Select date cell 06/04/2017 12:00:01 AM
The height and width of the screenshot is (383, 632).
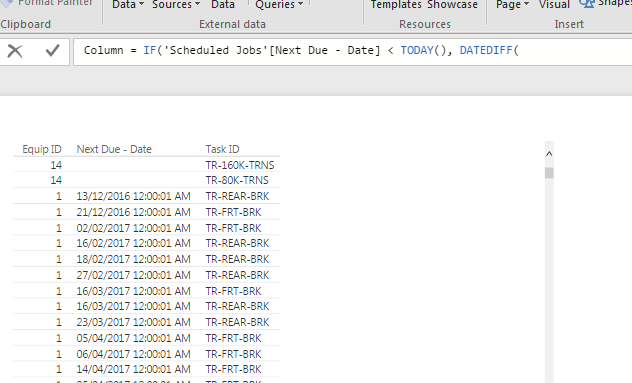point(133,354)
